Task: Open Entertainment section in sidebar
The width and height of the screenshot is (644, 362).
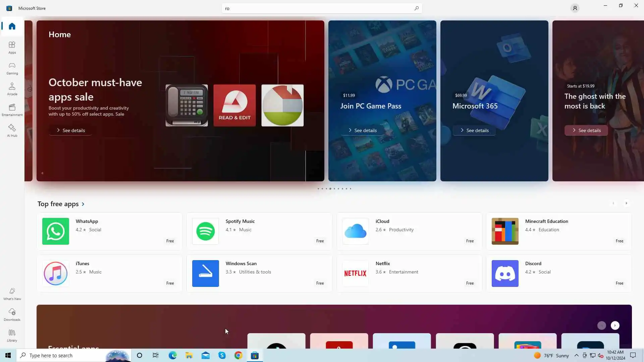Action: tap(12, 110)
